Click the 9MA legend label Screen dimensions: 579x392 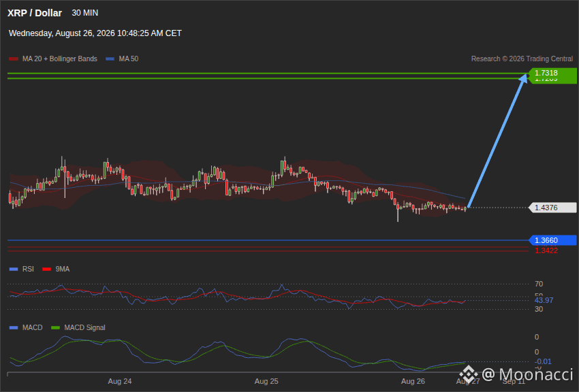click(63, 269)
